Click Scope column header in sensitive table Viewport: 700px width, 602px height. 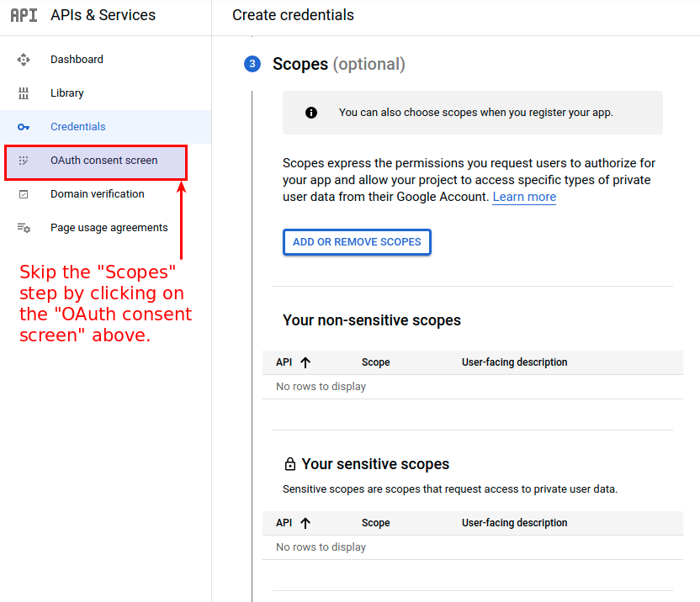pyautogui.click(x=375, y=523)
